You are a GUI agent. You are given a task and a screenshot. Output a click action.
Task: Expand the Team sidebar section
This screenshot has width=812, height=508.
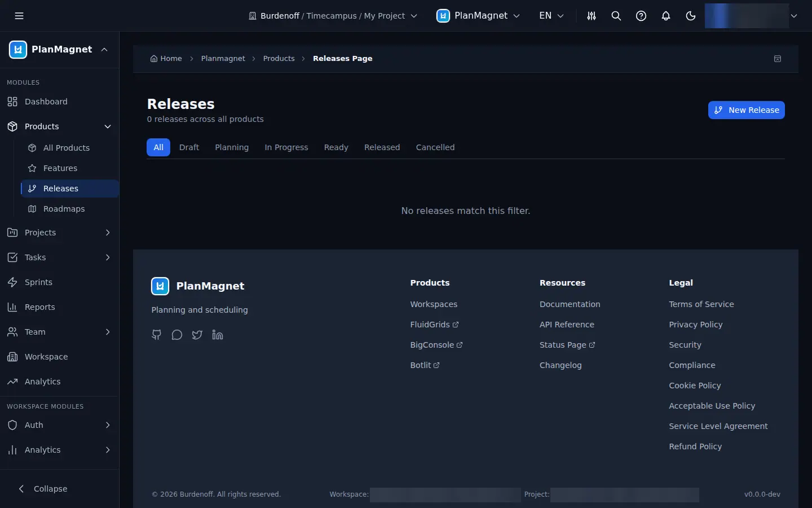pyautogui.click(x=108, y=332)
